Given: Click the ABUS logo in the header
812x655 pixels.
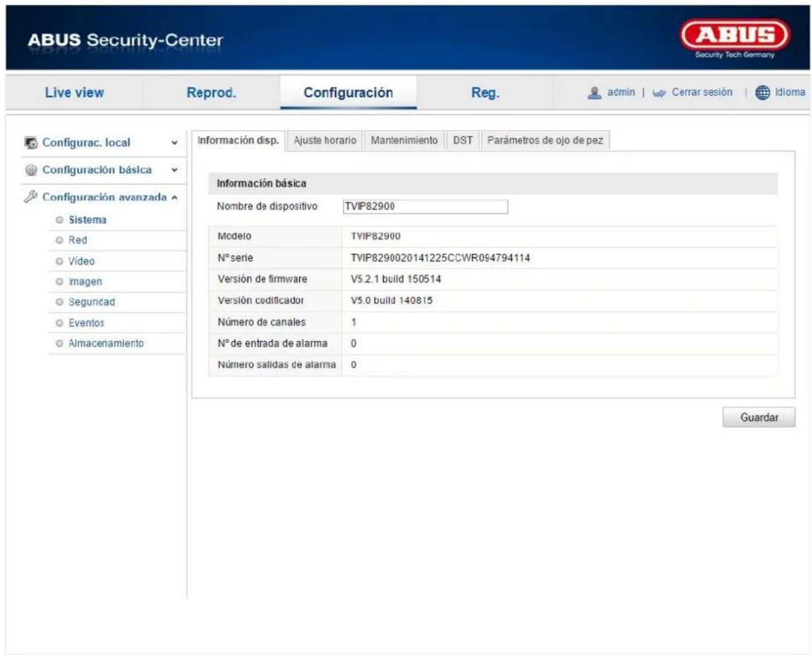Looking at the screenshot, I should coord(735,38).
